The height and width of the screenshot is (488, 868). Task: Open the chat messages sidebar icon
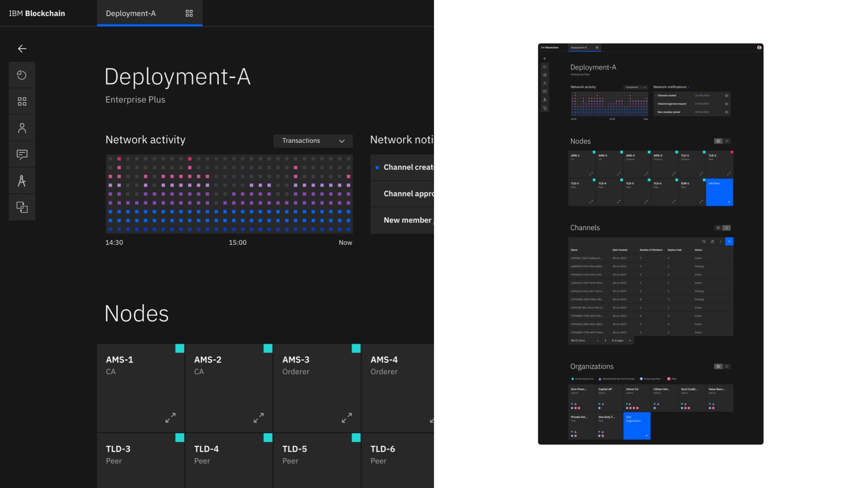[x=22, y=154]
